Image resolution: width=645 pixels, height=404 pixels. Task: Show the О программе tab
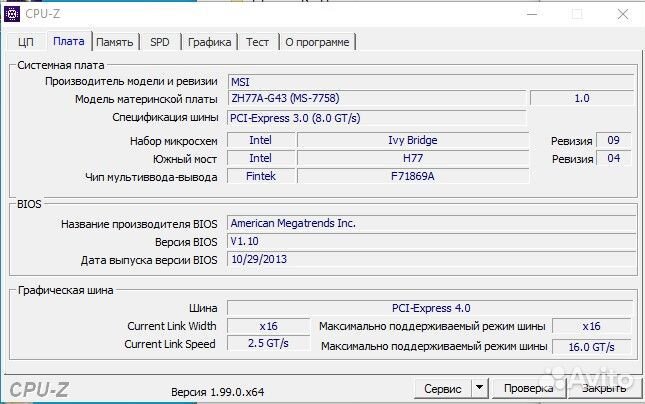click(x=317, y=42)
